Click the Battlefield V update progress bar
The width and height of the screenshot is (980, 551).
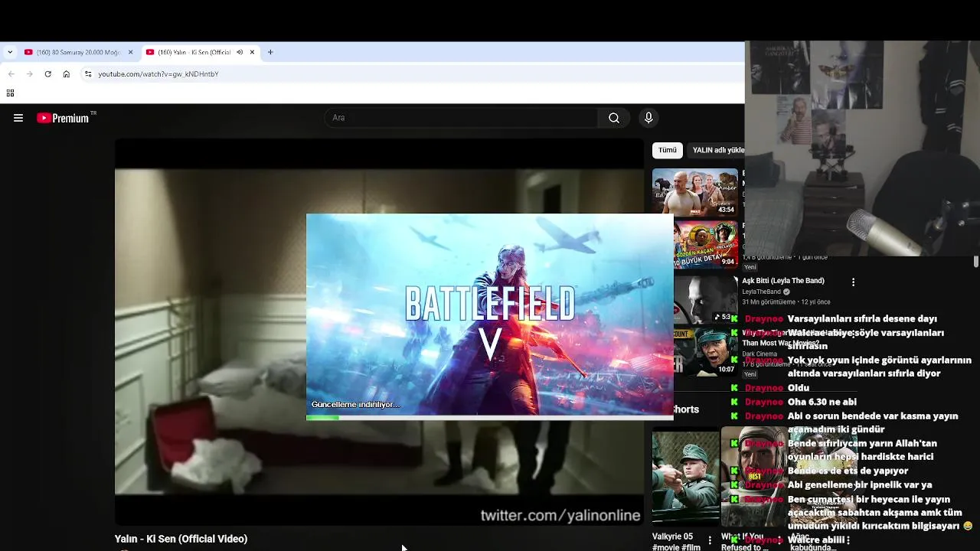tap(490, 418)
